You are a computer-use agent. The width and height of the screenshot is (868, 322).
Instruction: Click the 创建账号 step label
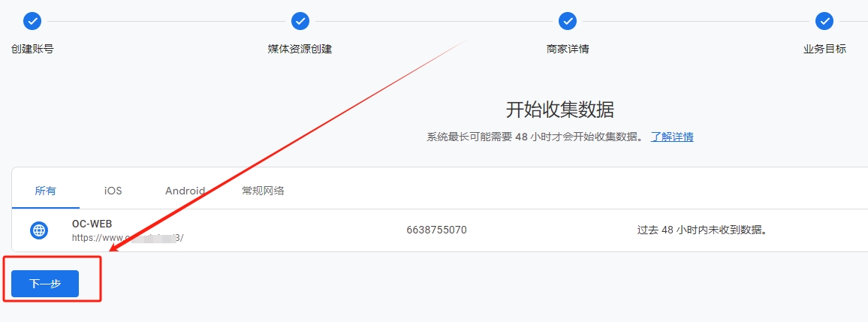coord(32,49)
